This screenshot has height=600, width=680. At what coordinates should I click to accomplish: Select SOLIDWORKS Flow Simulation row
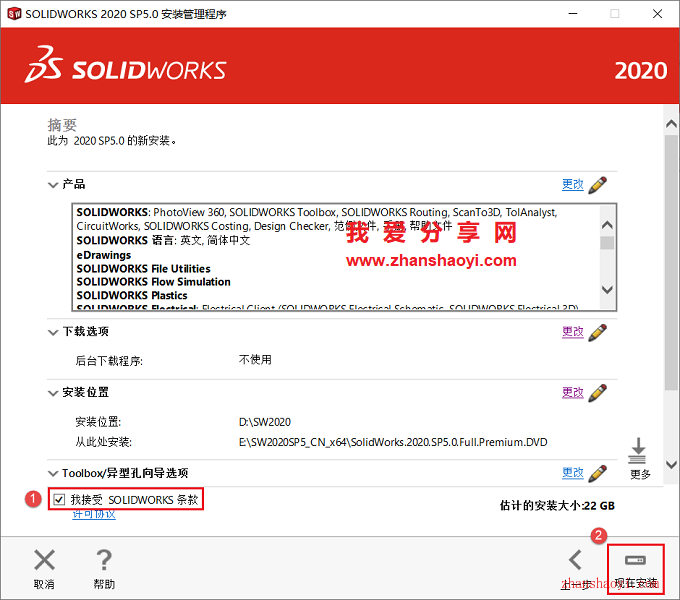point(154,282)
